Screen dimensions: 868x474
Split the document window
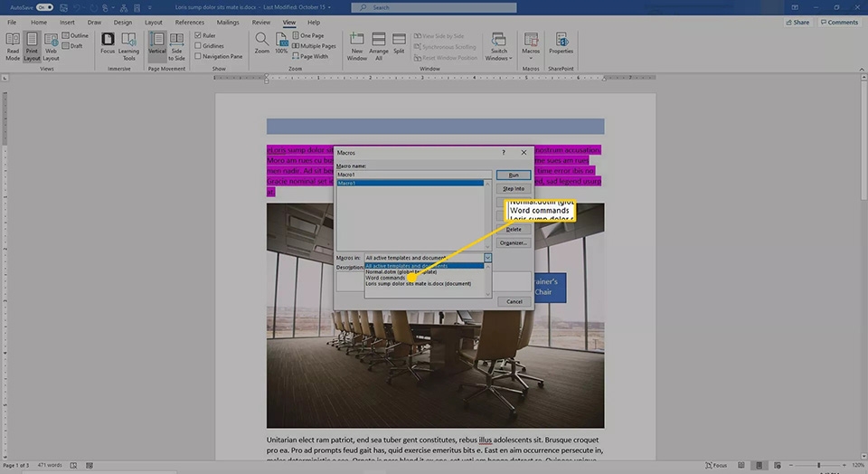(399, 43)
